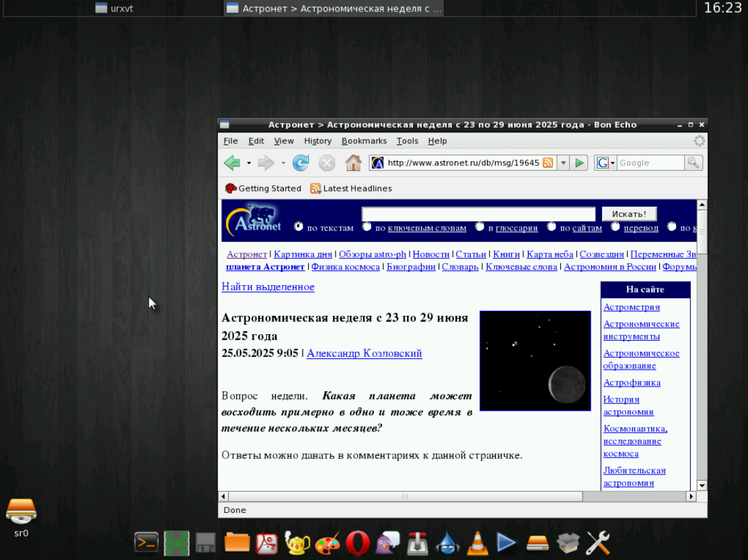The image size is (748, 560).
Task: Reload the current page
Action: [x=301, y=163]
